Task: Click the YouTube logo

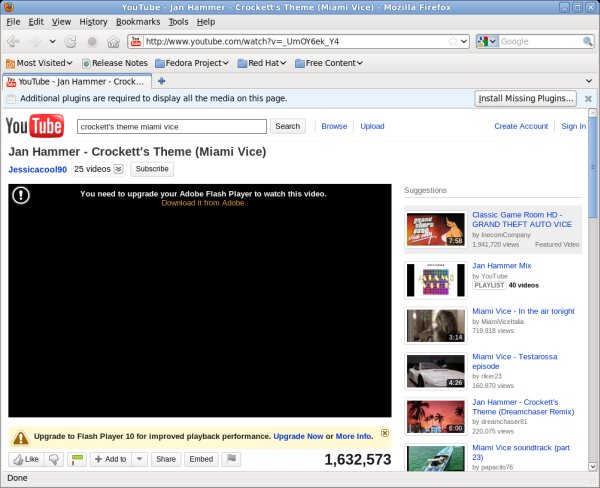Action: (35, 126)
